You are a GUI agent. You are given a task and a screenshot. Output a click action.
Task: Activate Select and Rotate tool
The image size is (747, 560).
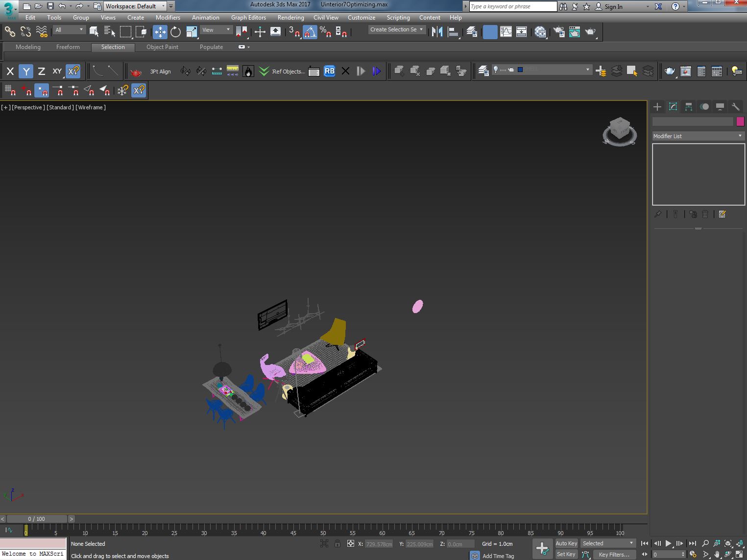click(x=175, y=32)
